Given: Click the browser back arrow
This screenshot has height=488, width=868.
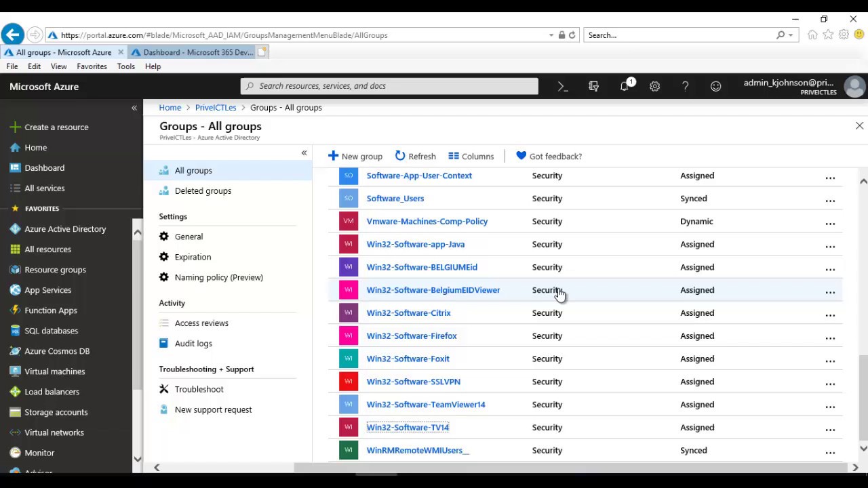Looking at the screenshot, I should coord(12,35).
